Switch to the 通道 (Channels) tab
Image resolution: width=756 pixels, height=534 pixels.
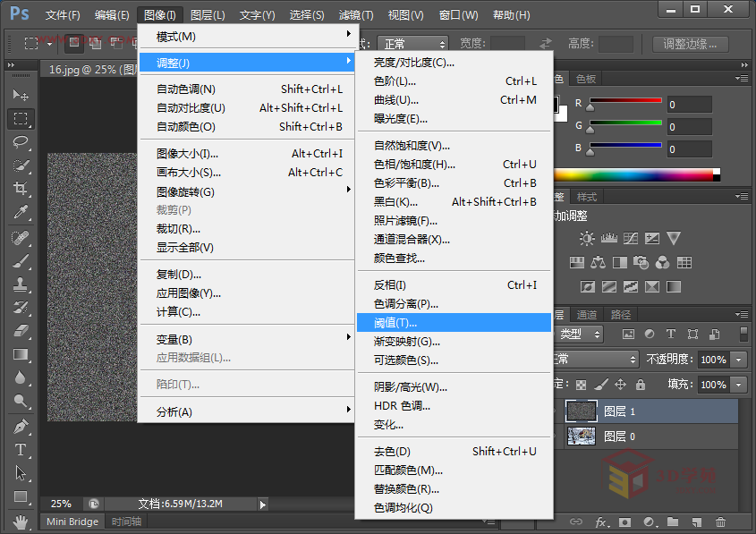(587, 315)
